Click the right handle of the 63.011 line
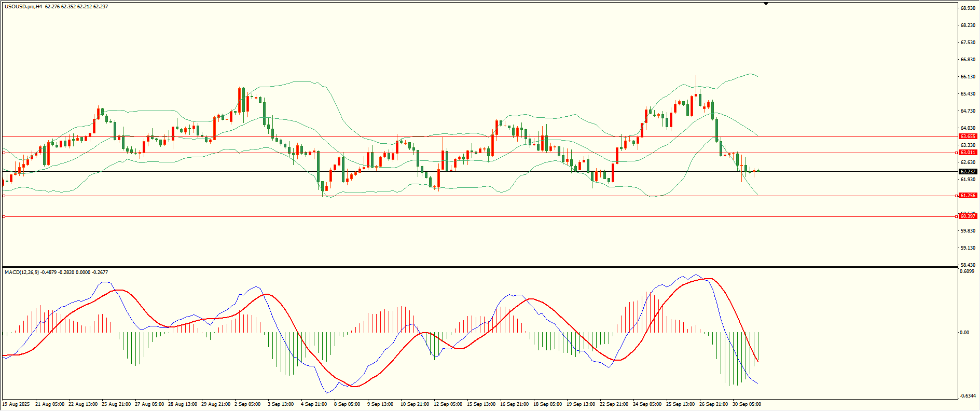 [956, 153]
